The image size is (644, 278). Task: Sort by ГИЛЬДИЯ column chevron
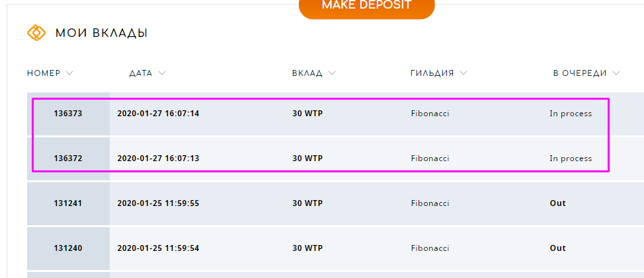[x=463, y=73]
